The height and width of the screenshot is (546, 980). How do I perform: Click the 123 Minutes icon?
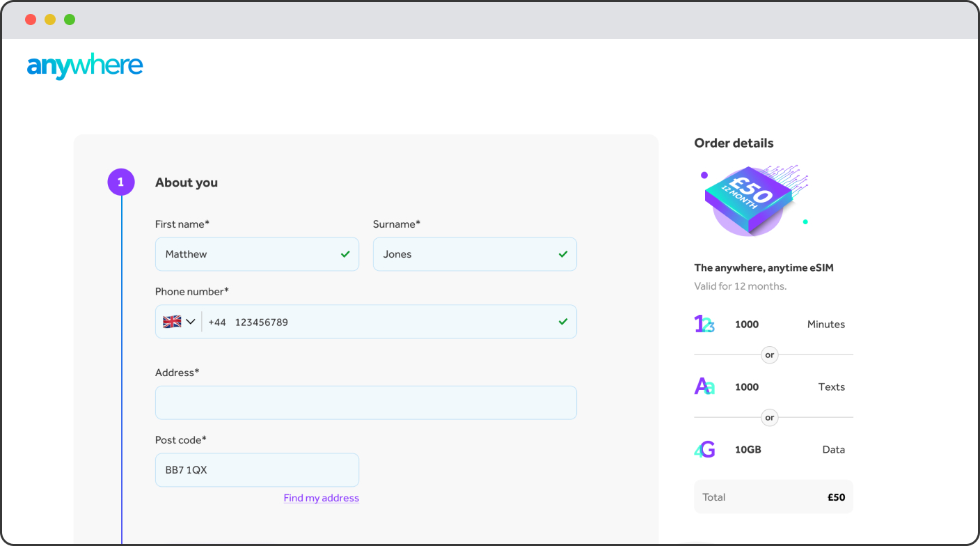pos(704,325)
